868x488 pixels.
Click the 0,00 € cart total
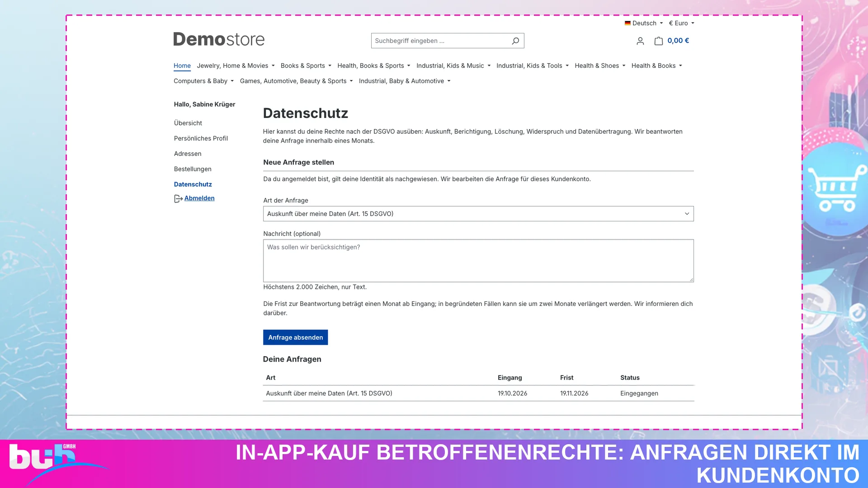coord(678,41)
